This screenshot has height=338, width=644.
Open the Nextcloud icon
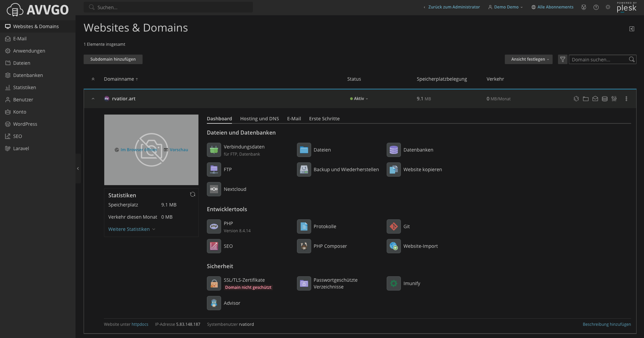click(x=214, y=189)
